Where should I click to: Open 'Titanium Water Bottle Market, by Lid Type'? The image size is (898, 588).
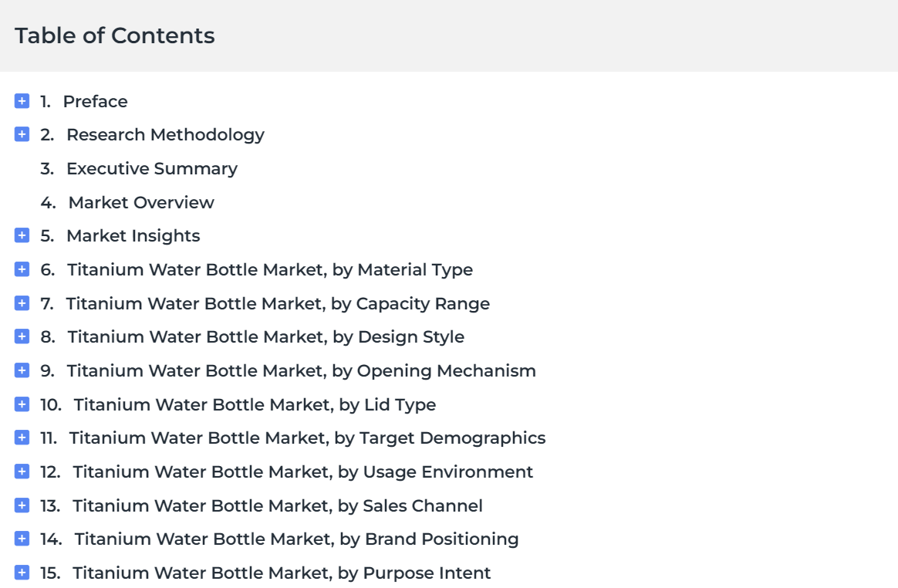(x=255, y=405)
